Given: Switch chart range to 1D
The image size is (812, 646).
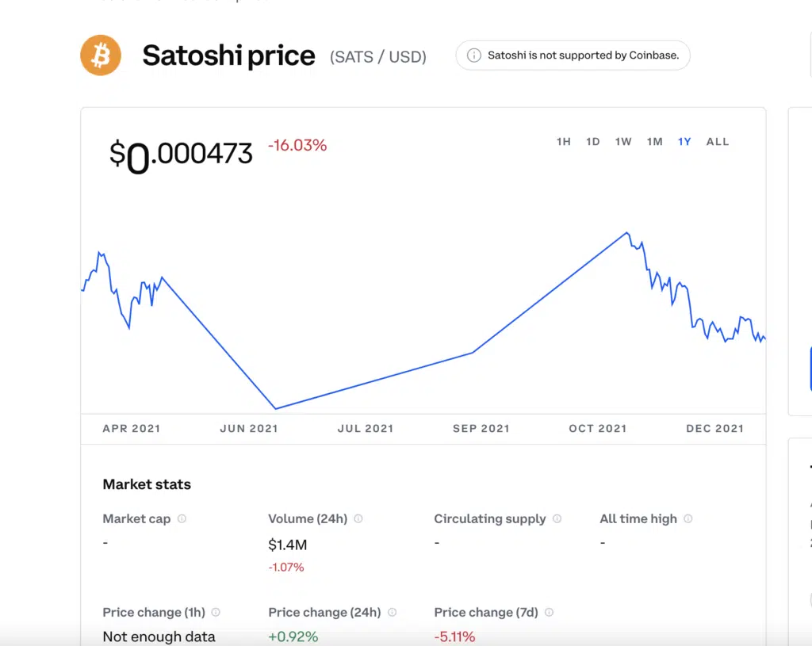Looking at the screenshot, I should point(592,142).
